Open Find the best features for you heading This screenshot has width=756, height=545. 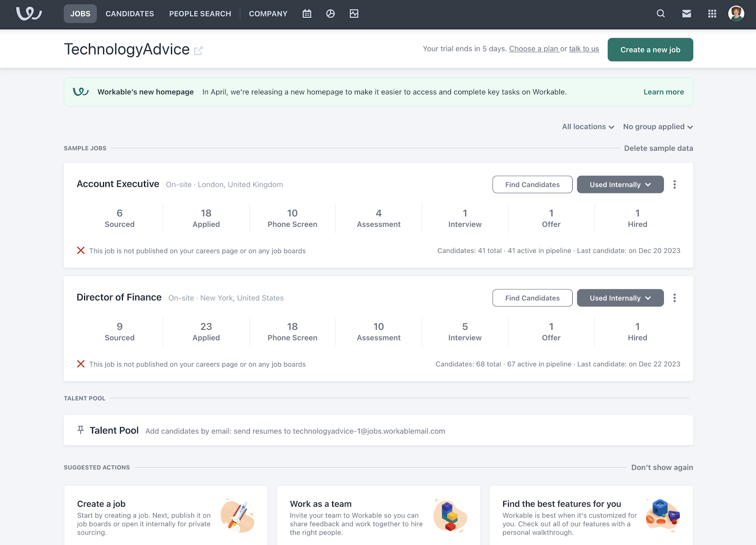point(562,504)
